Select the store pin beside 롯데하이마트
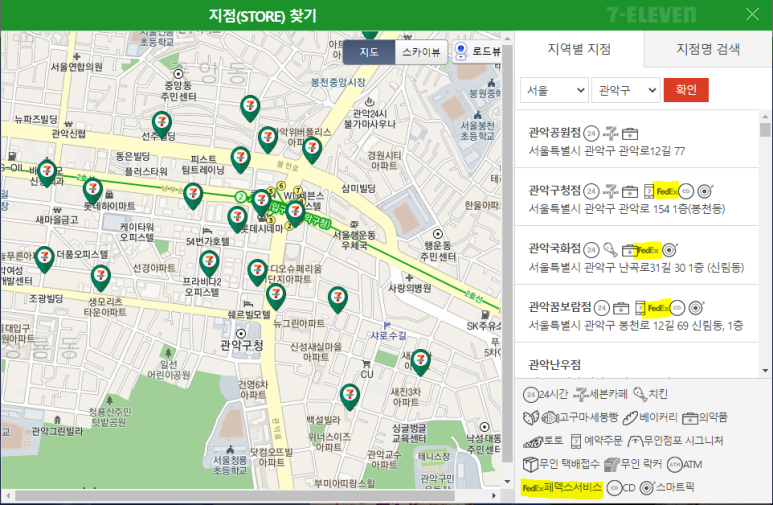The image size is (773, 505). point(93,190)
